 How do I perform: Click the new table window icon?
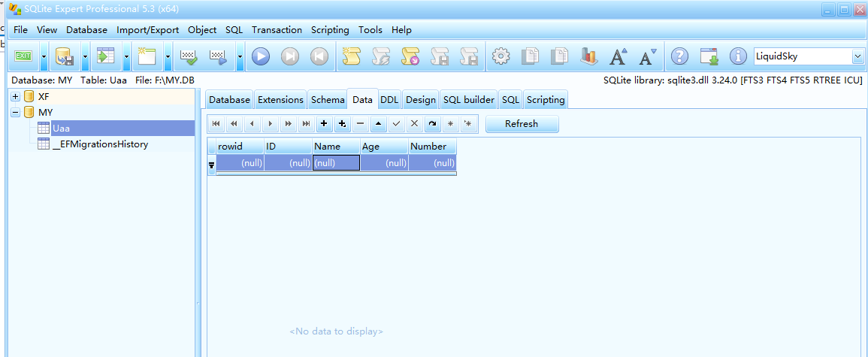point(147,56)
